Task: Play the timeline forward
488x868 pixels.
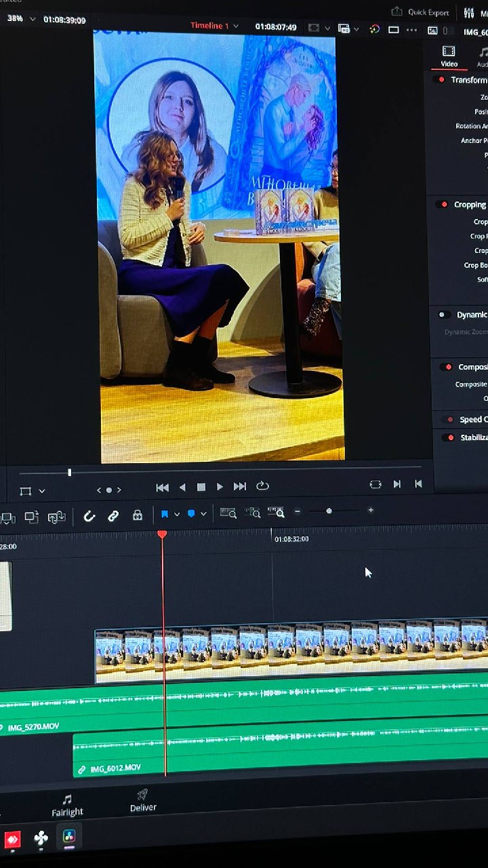Action: pos(220,487)
